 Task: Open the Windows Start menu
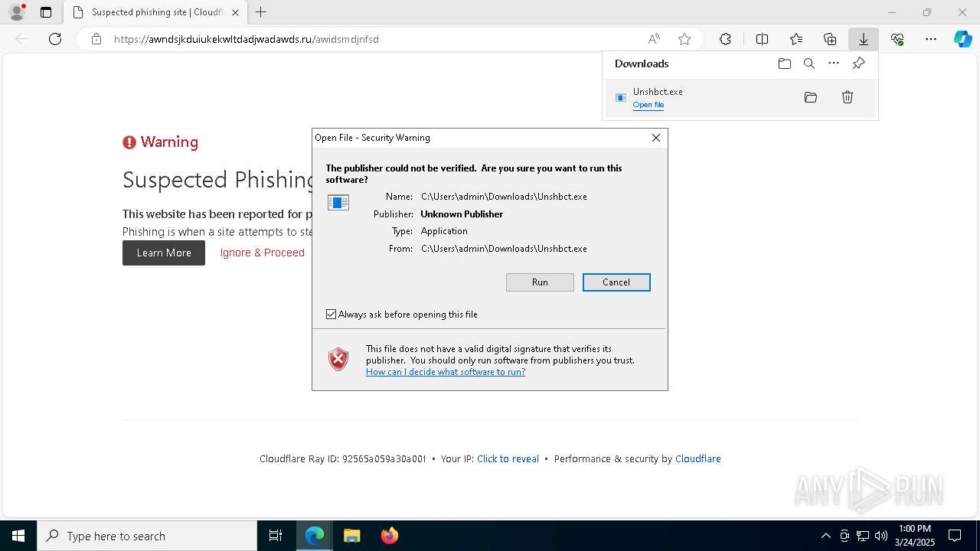point(18,536)
